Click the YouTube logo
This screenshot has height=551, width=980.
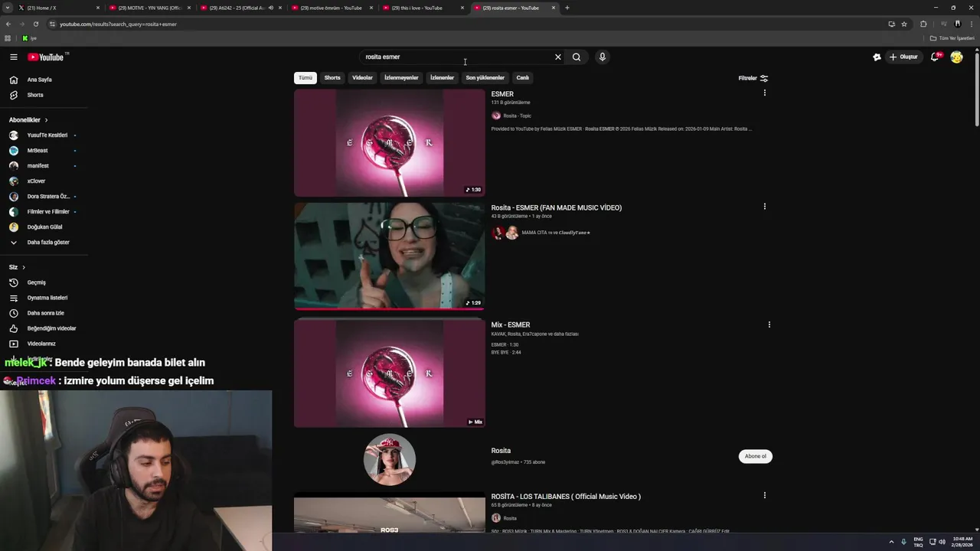(x=46, y=57)
